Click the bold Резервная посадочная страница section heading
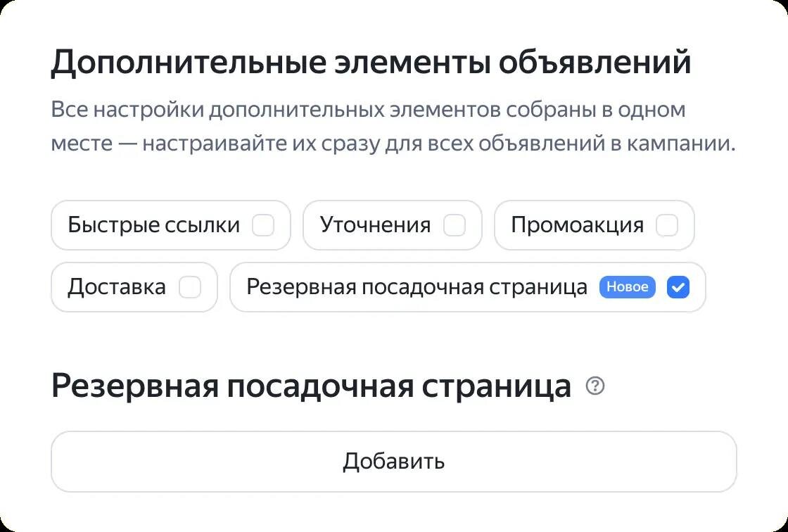788x532 pixels. coord(311,387)
